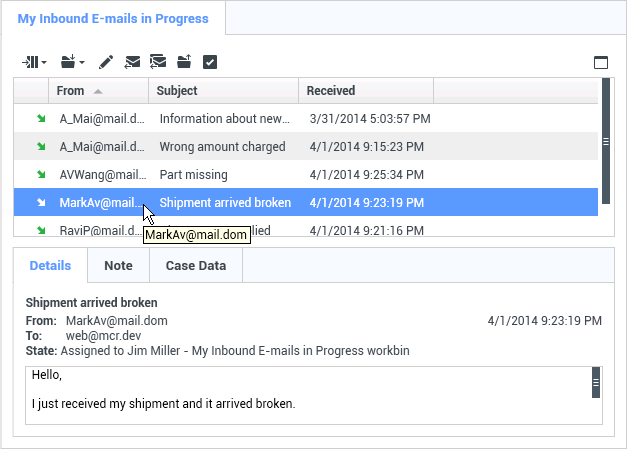The height and width of the screenshot is (449, 627).
Task: Click the pencil edit icon
Action: pos(106,62)
